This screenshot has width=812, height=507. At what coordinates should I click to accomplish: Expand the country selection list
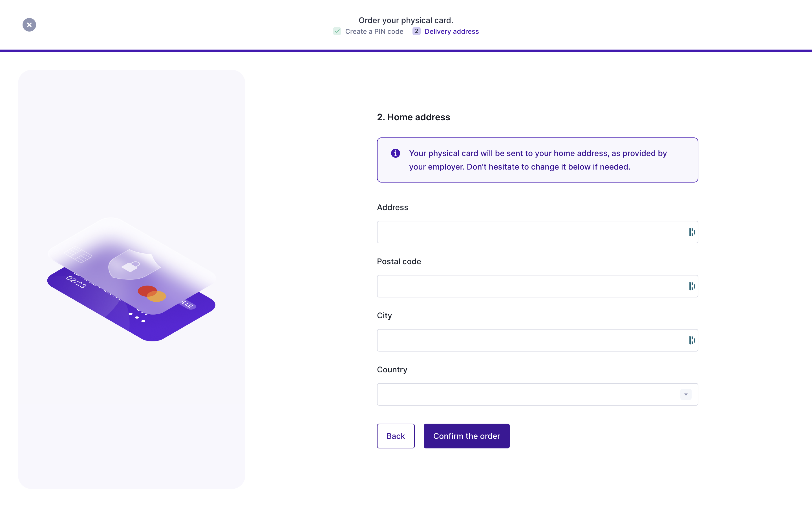point(685,394)
